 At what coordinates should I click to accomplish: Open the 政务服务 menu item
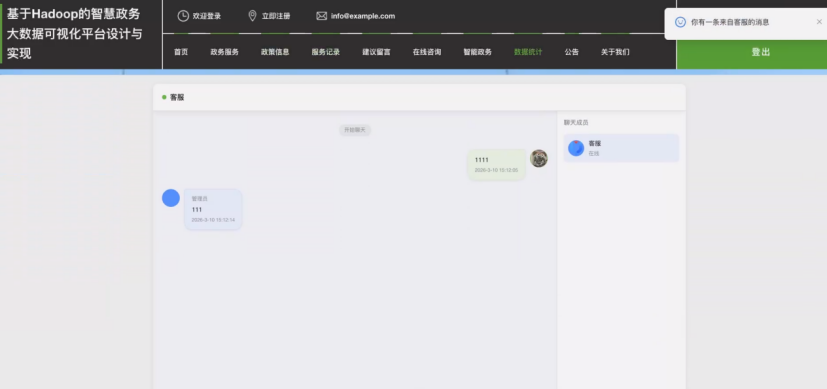pyautogui.click(x=225, y=52)
